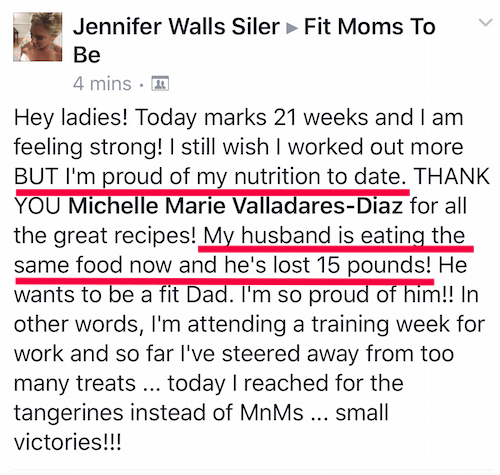Click the capitalized word THANK

(451, 176)
